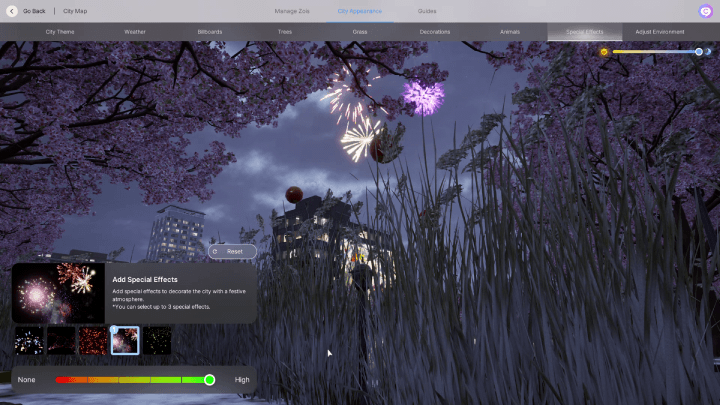Switch to the Weather category
The image size is (720, 405).
tap(135, 32)
